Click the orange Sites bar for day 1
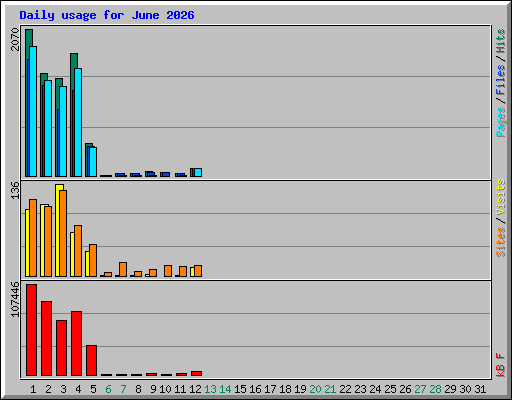 tap(33, 238)
